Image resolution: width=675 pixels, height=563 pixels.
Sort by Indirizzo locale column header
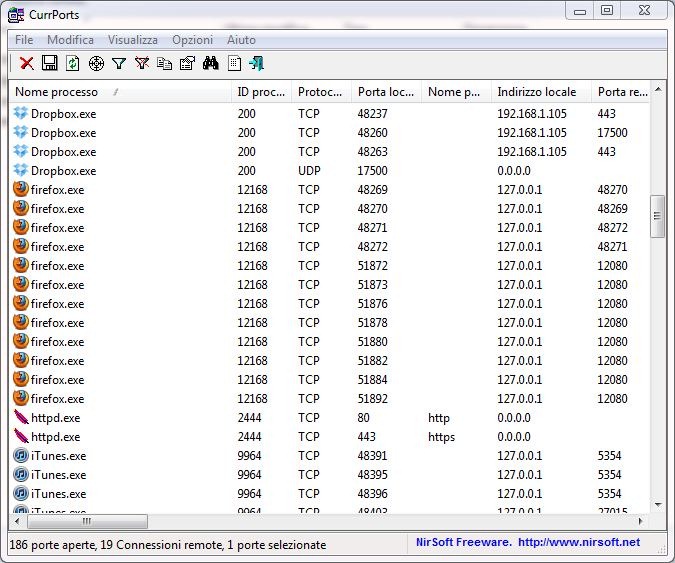click(542, 92)
